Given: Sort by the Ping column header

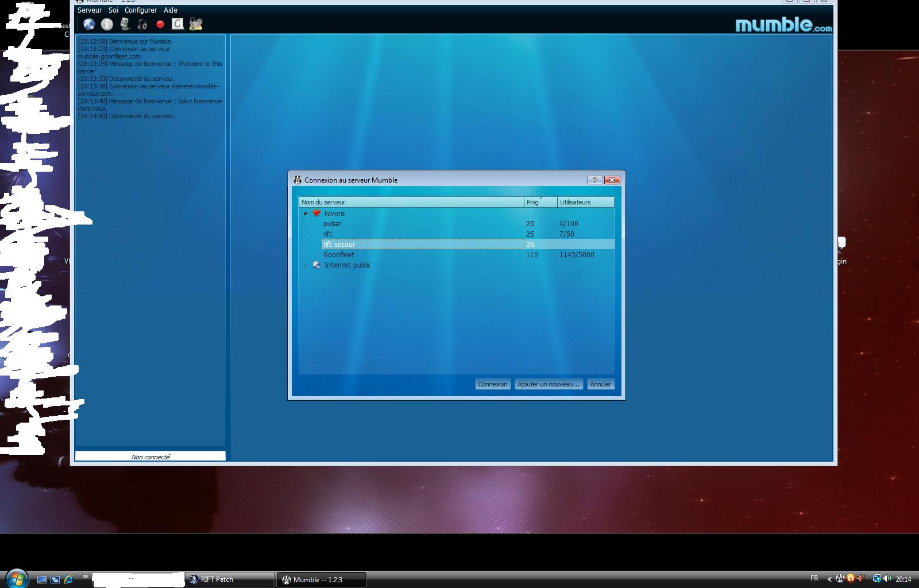Looking at the screenshot, I should (540, 202).
